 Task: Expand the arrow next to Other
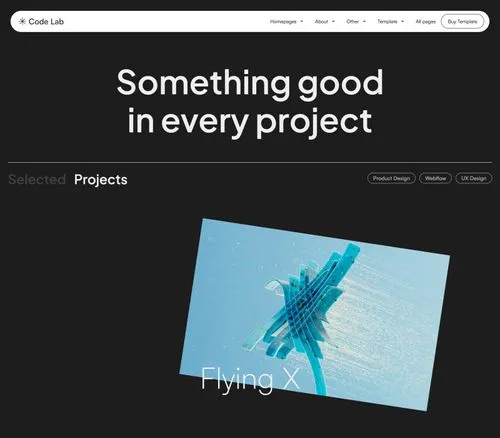point(364,22)
